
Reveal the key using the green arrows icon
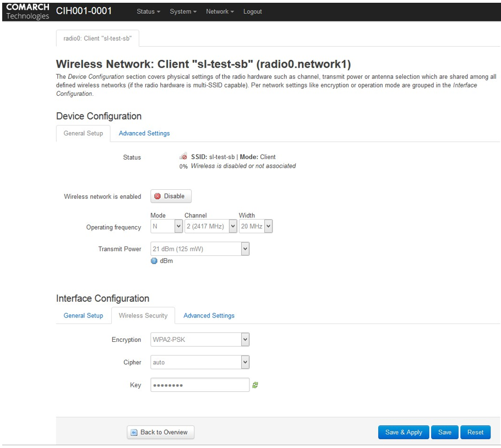pos(255,385)
